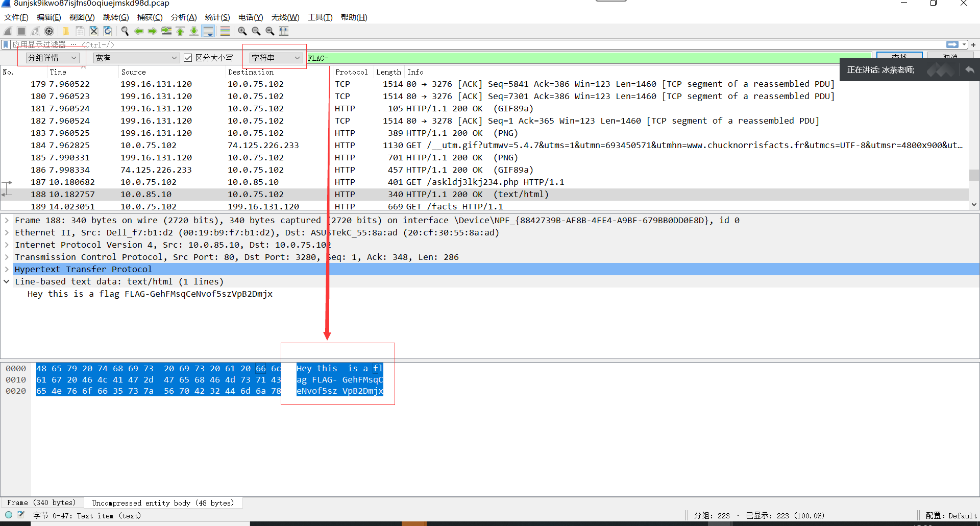The width and height of the screenshot is (980, 526).
Task: Click the FLAG- search string field
Action: pos(589,58)
